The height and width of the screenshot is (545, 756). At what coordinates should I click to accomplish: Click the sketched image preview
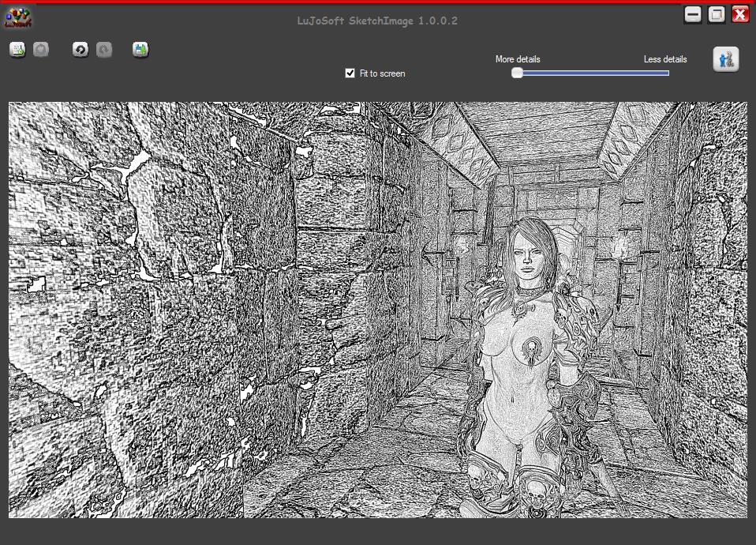[377, 310]
